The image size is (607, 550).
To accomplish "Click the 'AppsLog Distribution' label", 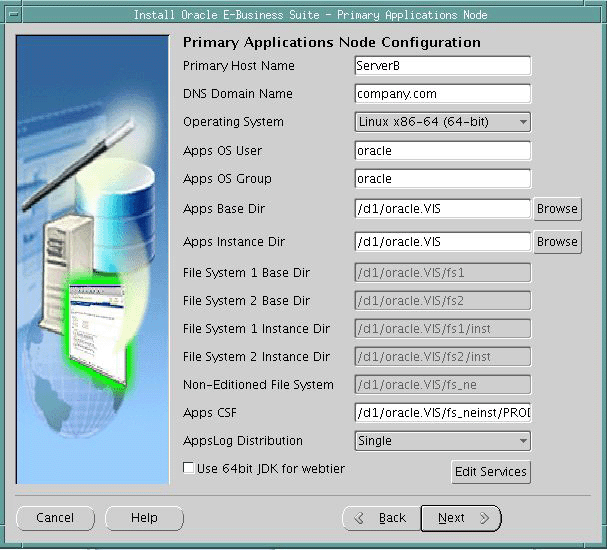I will [243, 441].
